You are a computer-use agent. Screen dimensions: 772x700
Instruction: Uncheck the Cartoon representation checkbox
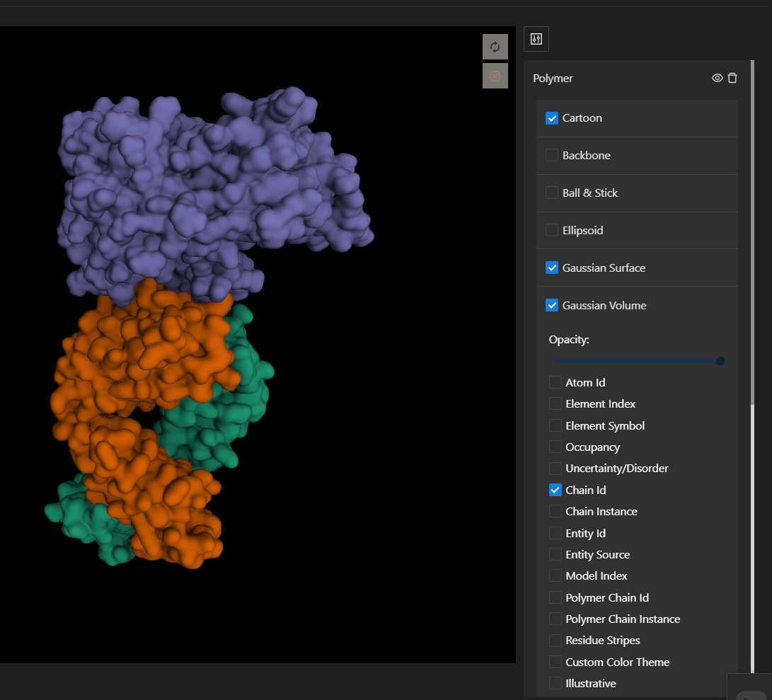[552, 118]
